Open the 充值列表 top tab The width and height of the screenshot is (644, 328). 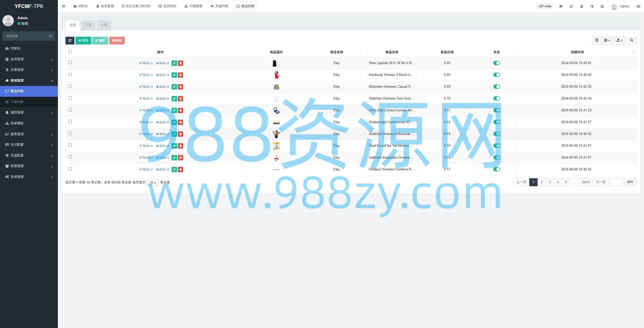coord(219,6)
